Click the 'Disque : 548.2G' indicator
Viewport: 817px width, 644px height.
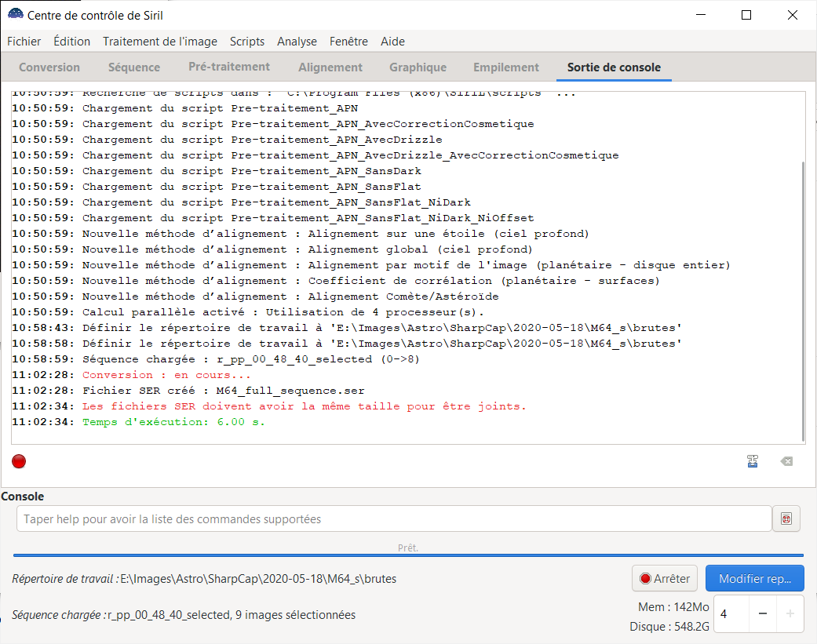click(669, 626)
